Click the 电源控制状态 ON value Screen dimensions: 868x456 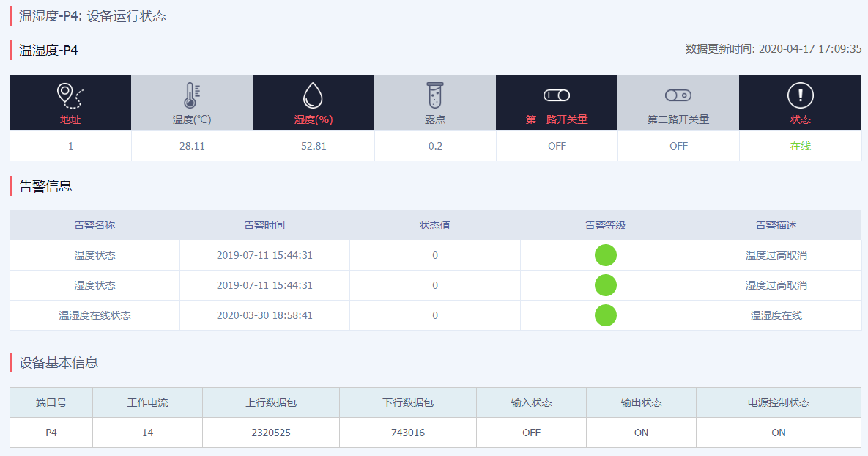[778, 433]
